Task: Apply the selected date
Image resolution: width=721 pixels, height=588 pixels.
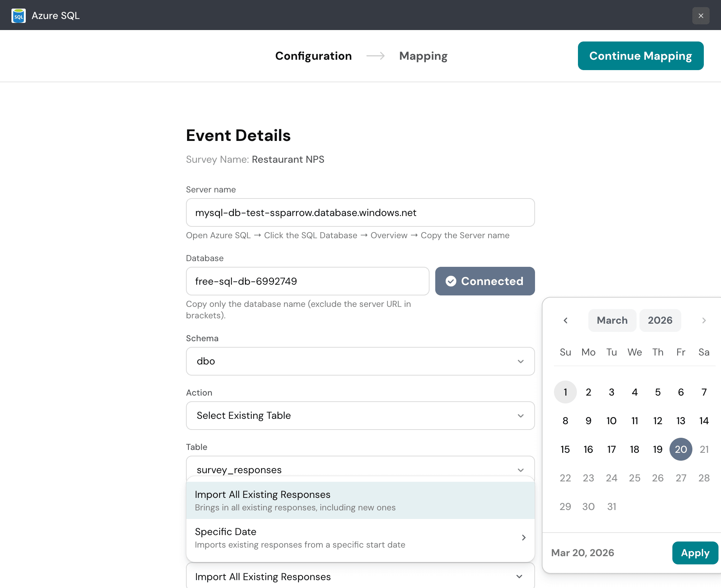Action: click(x=695, y=553)
